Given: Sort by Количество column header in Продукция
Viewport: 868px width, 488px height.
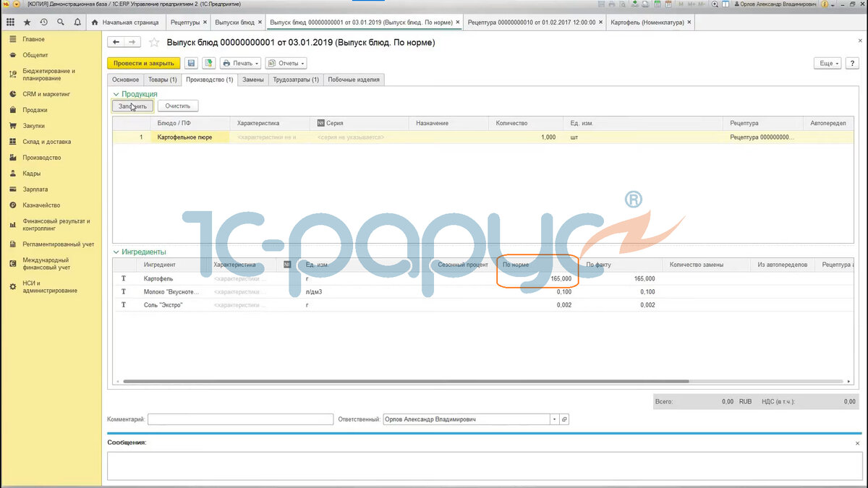Looking at the screenshot, I should [x=527, y=124].
